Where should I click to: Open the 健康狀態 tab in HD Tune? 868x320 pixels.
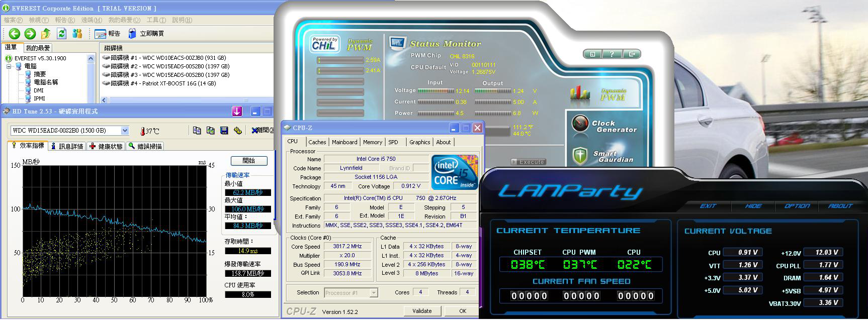pyautogui.click(x=106, y=146)
